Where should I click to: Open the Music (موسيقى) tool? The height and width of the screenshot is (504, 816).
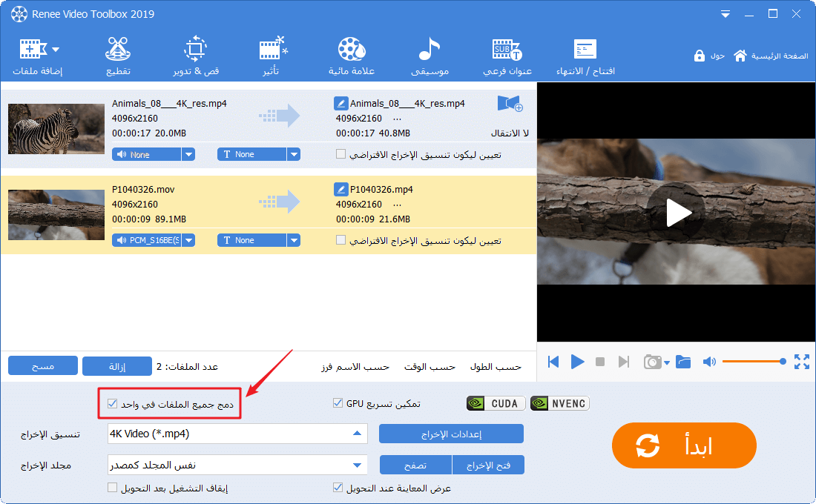pyautogui.click(x=430, y=56)
